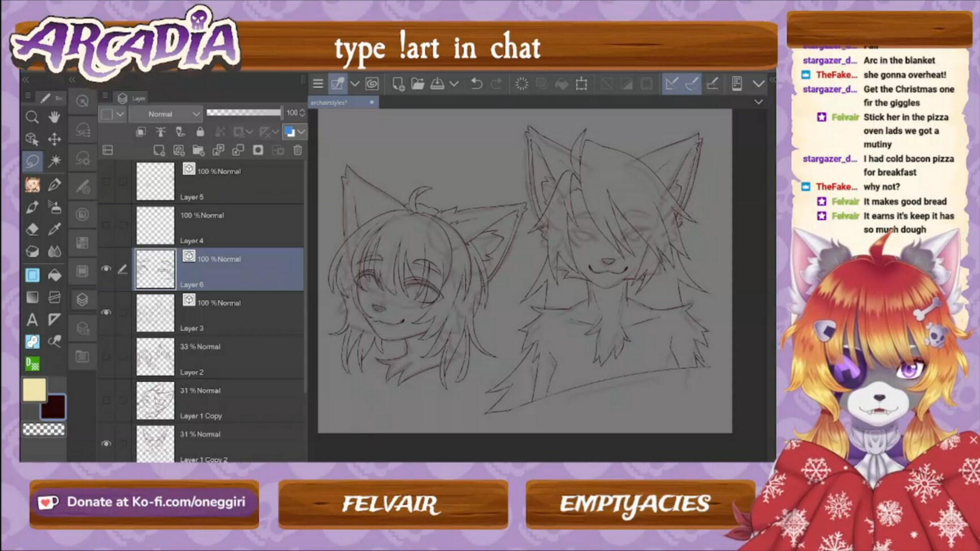This screenshot has height=551, width=980.
Task: Open the command bar hamburger menu
Action: pyautogui.click(x=318, y=84)
